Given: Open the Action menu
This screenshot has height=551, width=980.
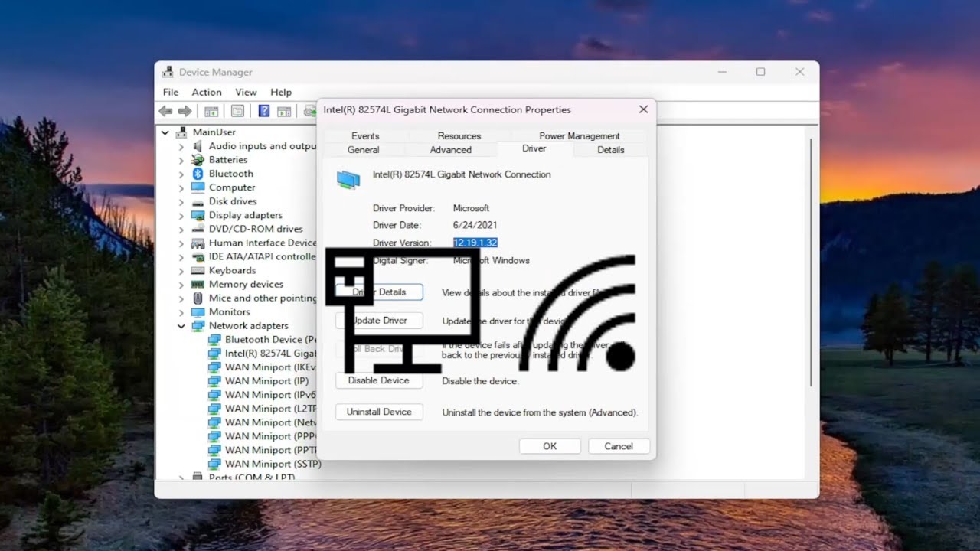Looking at the screenshot, I should (x=207, y=92).
